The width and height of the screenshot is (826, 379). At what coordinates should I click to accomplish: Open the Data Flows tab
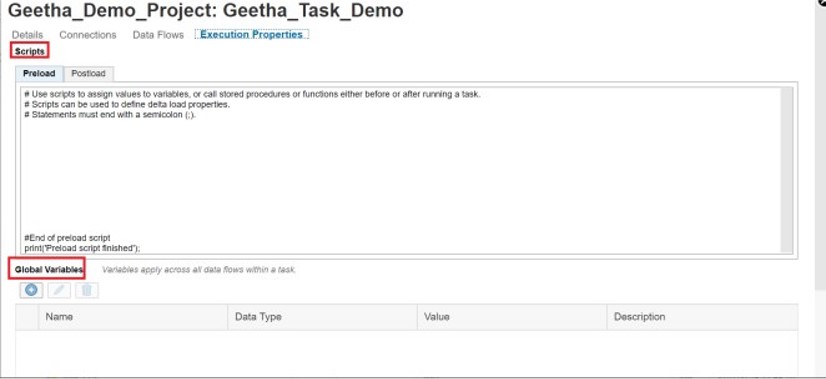(158, 35)
